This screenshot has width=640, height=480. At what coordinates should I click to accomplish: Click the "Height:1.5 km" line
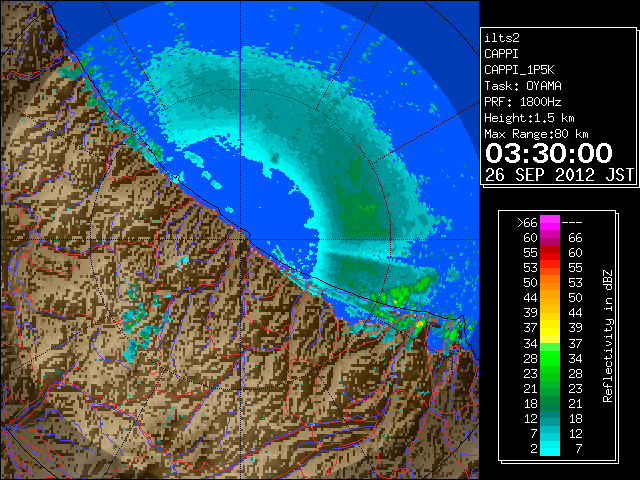(529, 118)
